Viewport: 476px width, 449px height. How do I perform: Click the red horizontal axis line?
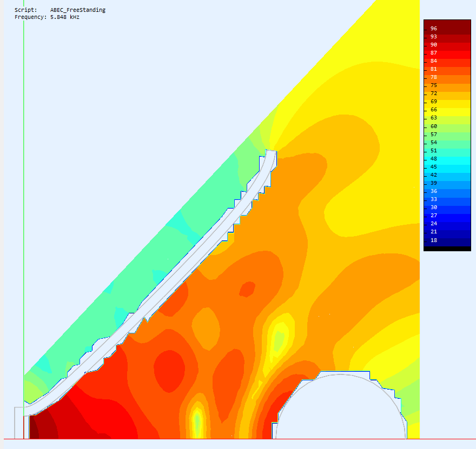pos(240,439)
